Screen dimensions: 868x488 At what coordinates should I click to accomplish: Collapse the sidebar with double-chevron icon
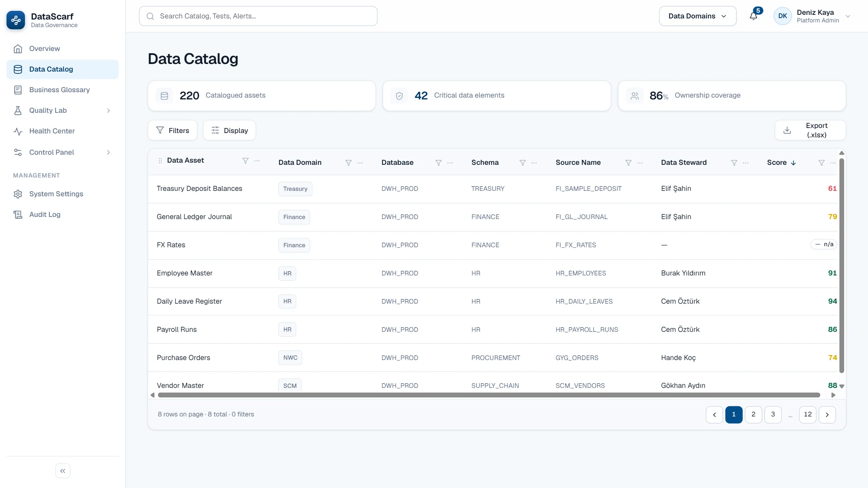coord(63,471)
